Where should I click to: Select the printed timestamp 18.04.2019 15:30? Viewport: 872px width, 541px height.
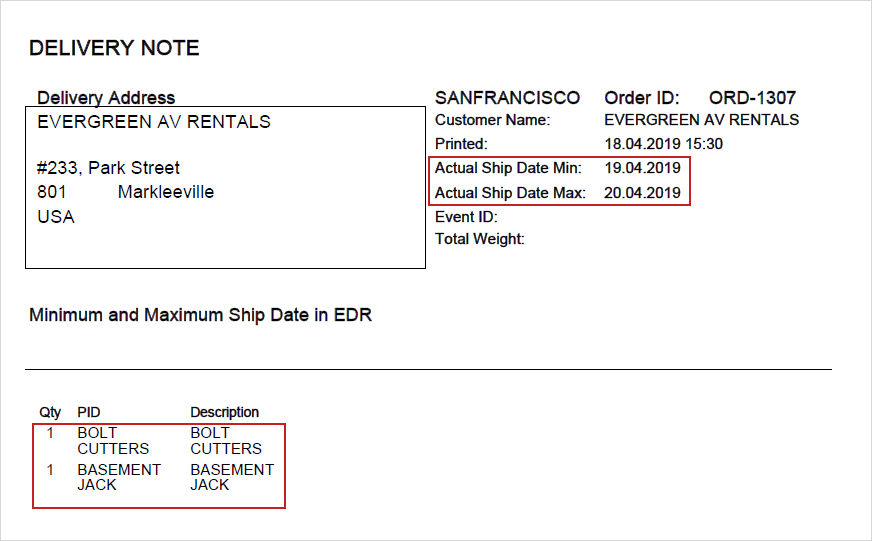point(663,144)
